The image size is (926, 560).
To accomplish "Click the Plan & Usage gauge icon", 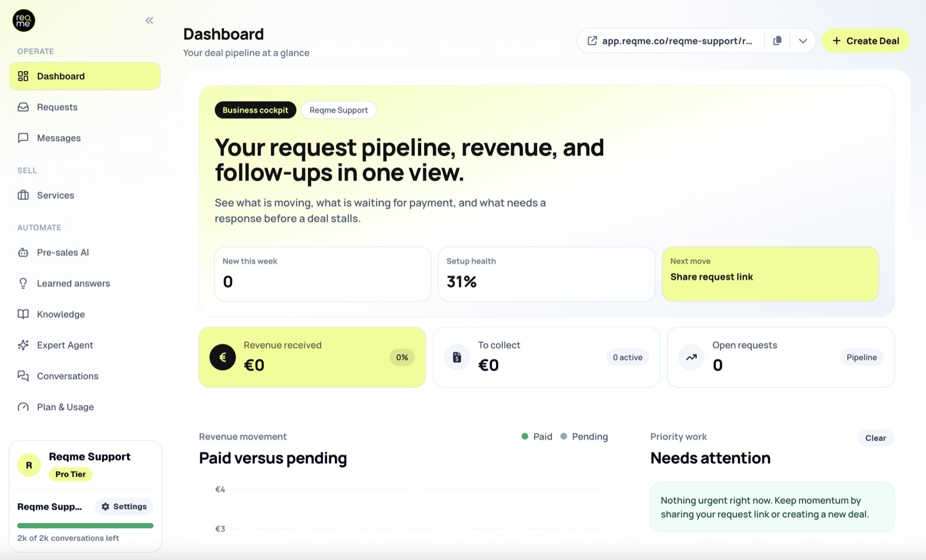I will pyautogui.click(x=23, y=407).
